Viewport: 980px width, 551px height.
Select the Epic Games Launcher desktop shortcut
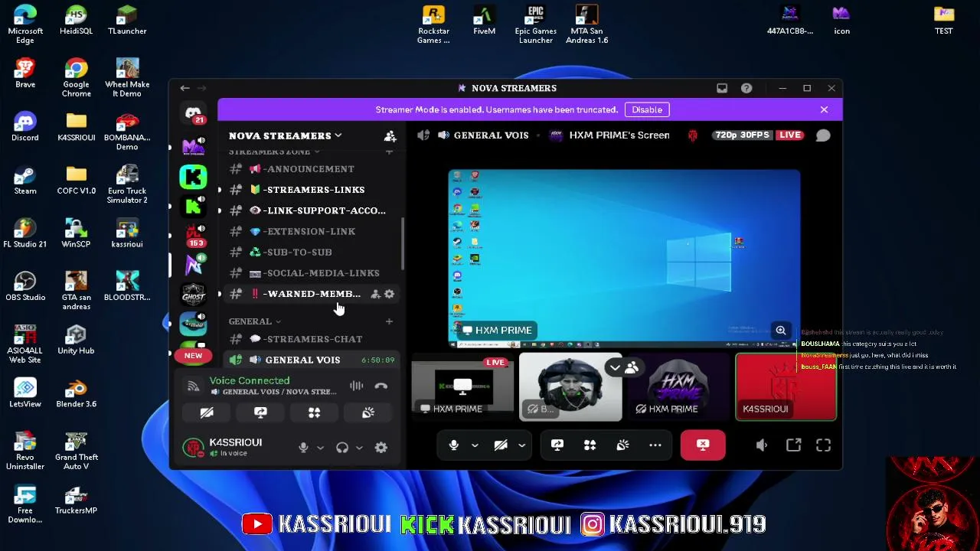click(x=535, y=24)
